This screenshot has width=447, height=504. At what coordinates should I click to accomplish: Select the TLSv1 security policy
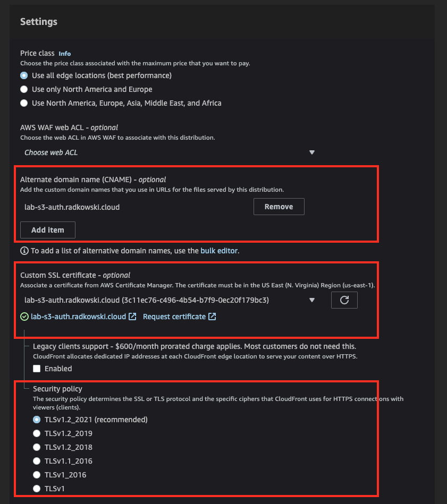37,489
